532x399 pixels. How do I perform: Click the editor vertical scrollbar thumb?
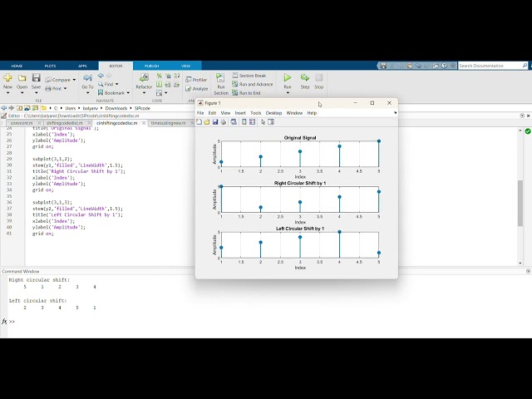(520, 203)
